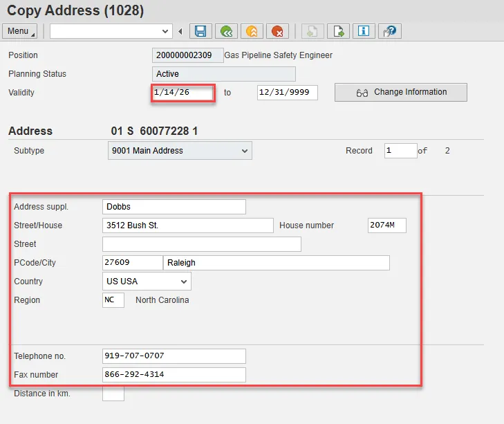Click the Validity end date 12/31/9999 field
Viewport: 504px width, 424px height.
click(x=288, y=93)
